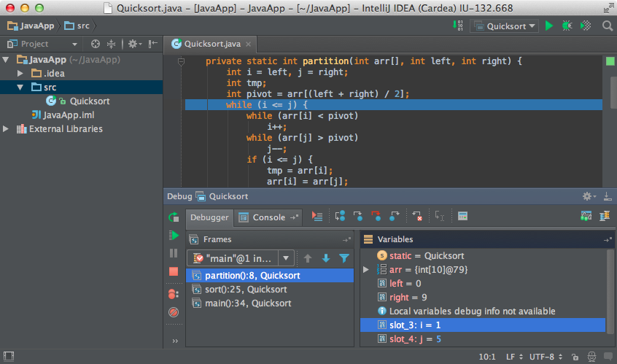Image resolution: width=617 pixels, height=364 pixels.
Task: View breakpoints icon in debug sidebar
Action: (x=174, y=294)
